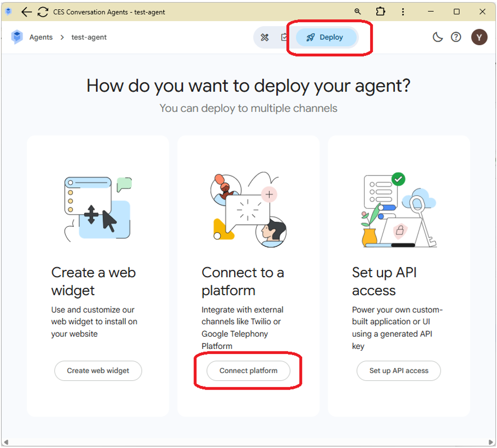Go to Agents breadcrumb
This screenshot has height=448, width=497.
pyautogui.click(x=41, y=37)
